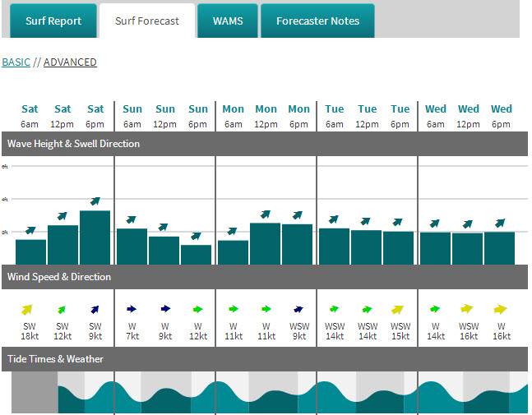
Task: Click the dark blue wind arrow for Sat 6pm
Action: click(x=95, y=310)
